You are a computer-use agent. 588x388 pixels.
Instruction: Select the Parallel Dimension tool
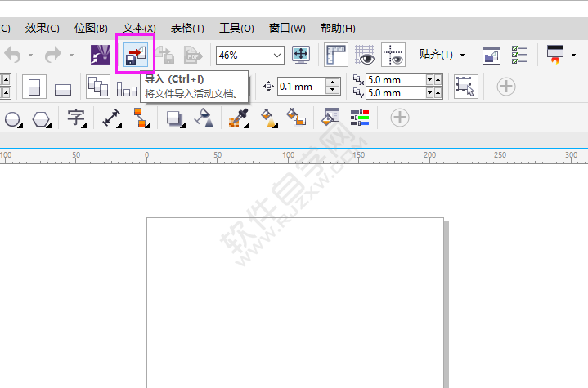tap(111, 118)
